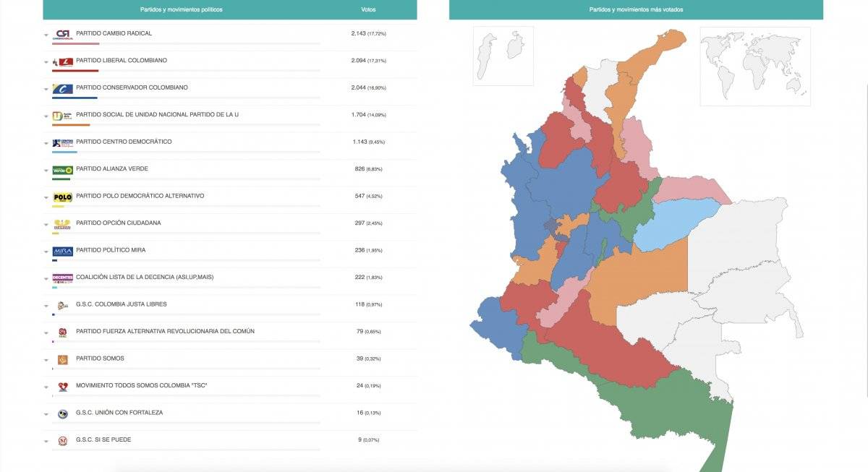This screenshot has width=868, height=472.
Task: Expand the Partido Cambio Radical row
Action: [x=46, y=35]
